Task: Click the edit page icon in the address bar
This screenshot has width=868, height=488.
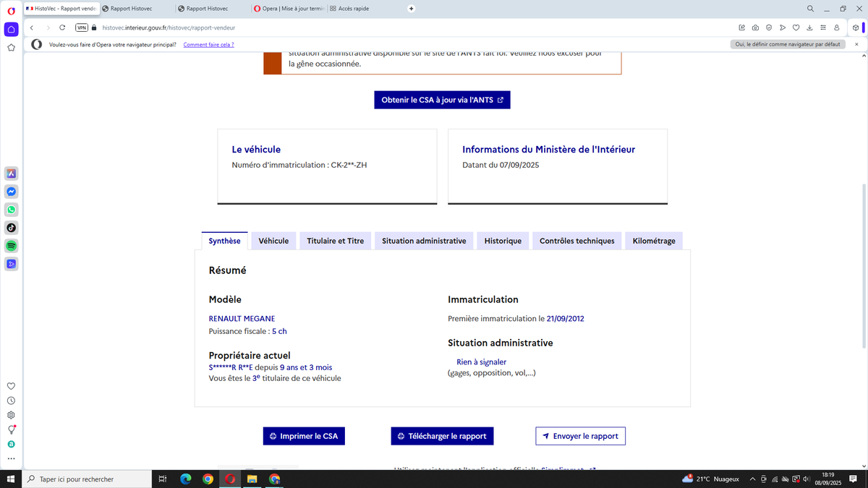Action: (741, 27)
